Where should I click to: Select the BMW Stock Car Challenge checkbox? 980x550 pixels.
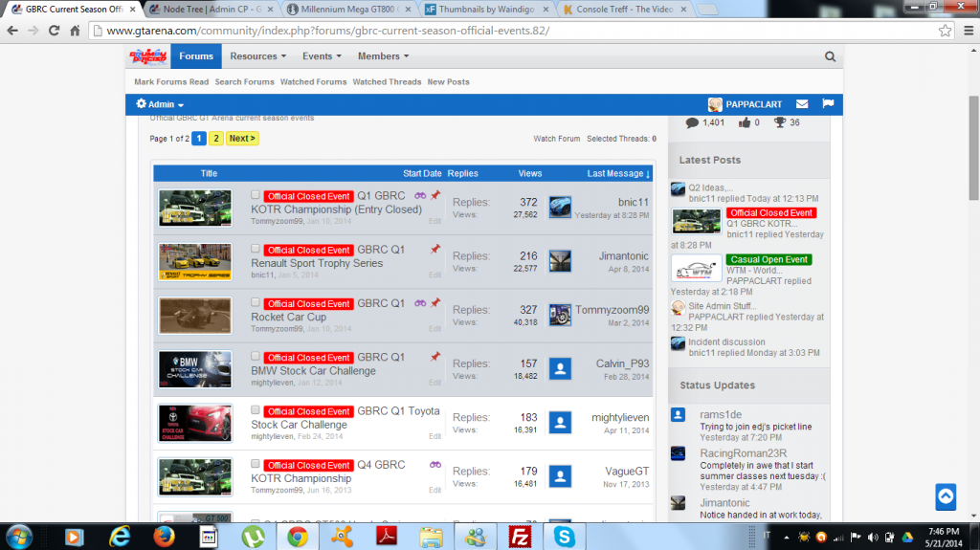point(255,356)
